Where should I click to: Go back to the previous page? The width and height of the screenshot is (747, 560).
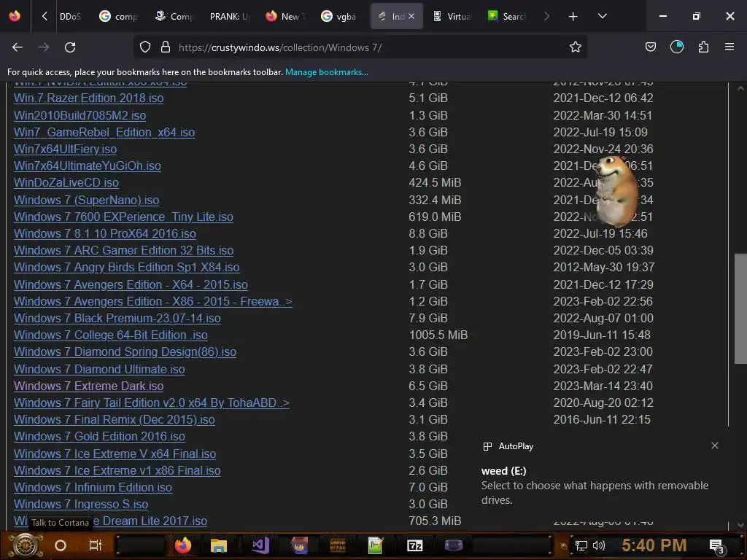pos(18,47)
